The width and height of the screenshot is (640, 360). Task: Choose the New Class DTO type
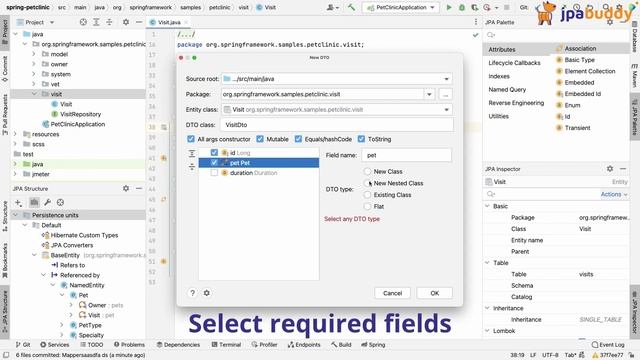click(x=367, y=171)
